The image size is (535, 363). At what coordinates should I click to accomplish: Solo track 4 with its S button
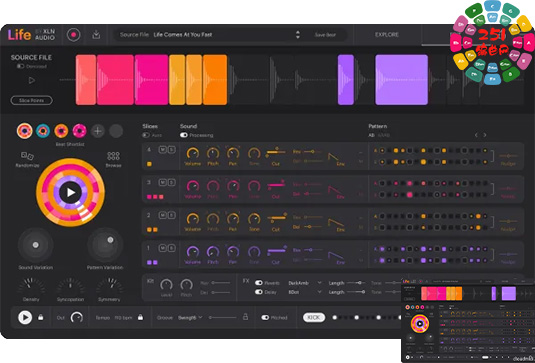171,149
